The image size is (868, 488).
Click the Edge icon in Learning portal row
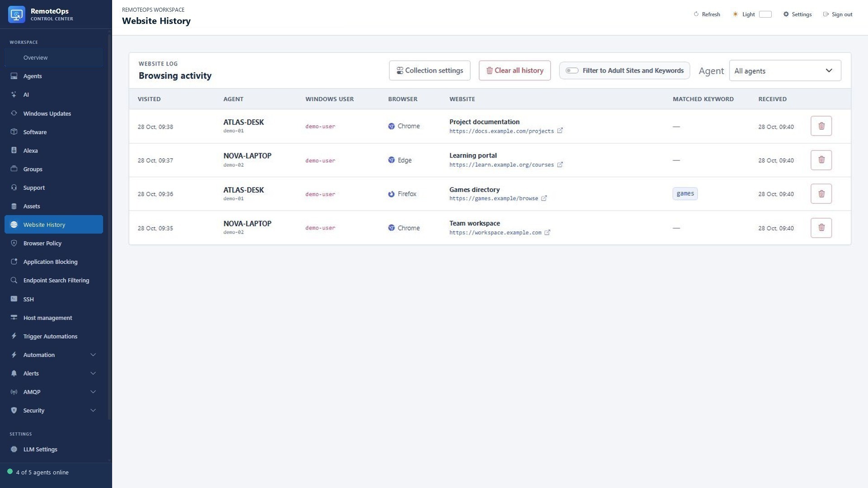tap(392, 160)
